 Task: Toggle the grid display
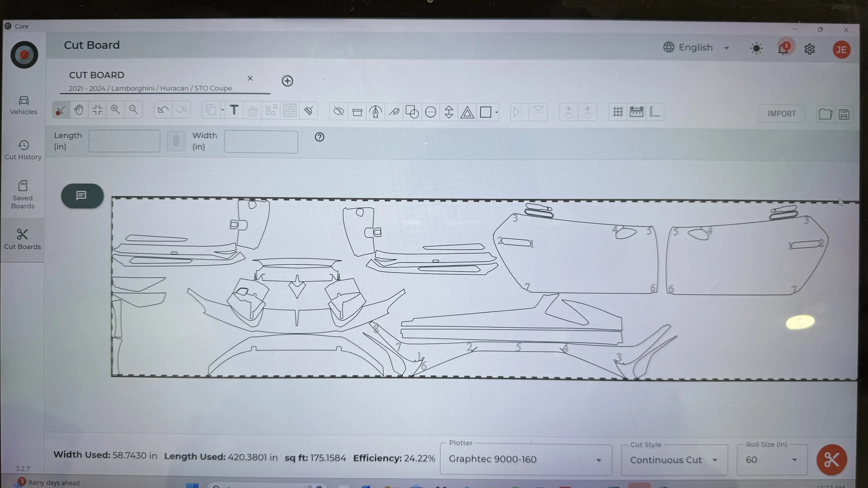[x=618, y=112]
